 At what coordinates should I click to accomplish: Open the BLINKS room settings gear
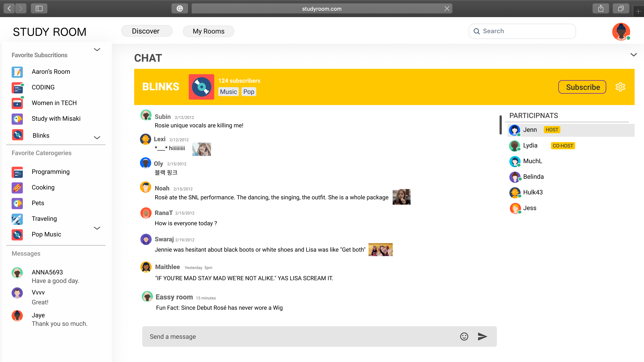620,87
